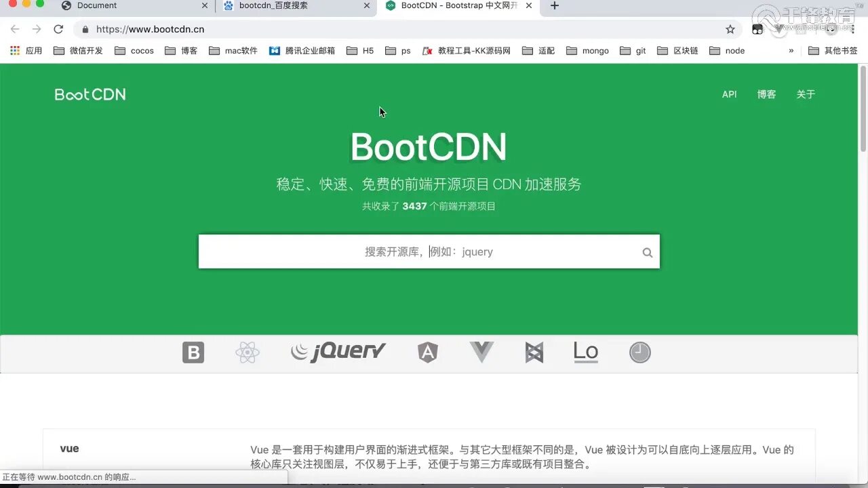Open the API link in header
The height and width of the screenshot is (488, 868).
[730, 94]
